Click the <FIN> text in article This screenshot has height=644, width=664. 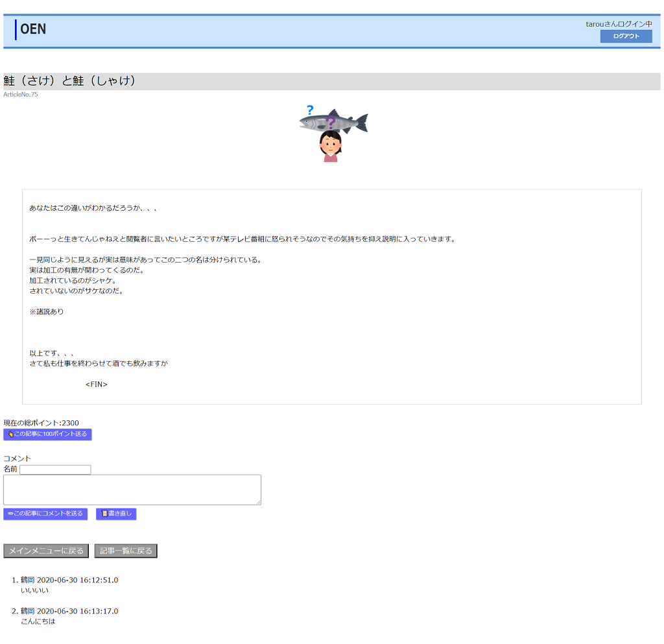click(97, 385)
